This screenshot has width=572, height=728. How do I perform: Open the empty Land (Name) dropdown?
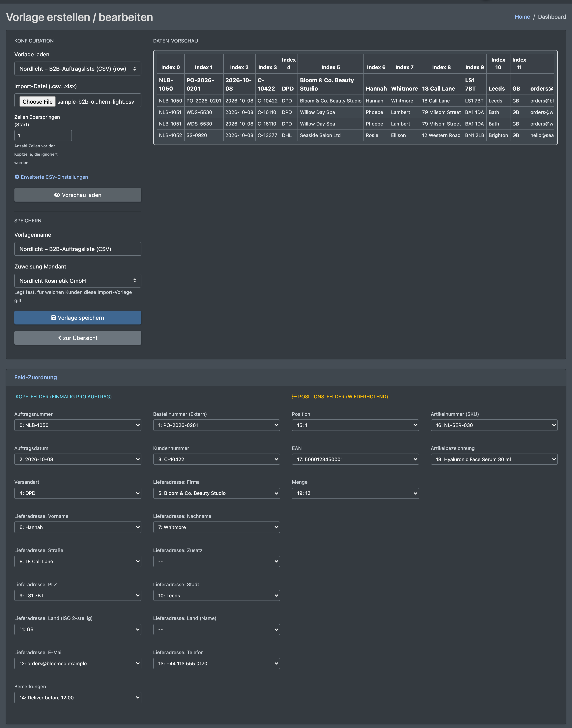[x=216, y=630]
